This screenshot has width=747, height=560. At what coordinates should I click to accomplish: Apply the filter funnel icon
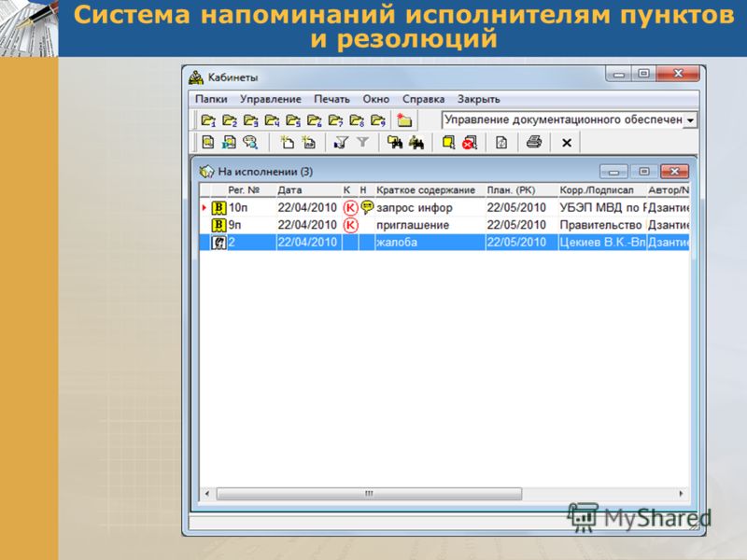point(341,143)
